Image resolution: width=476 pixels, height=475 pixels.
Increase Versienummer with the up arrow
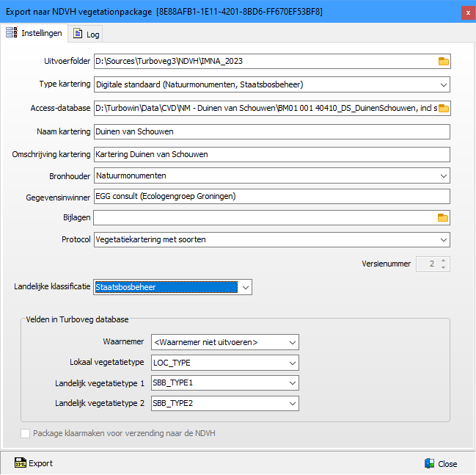click(x=443, y=260)
